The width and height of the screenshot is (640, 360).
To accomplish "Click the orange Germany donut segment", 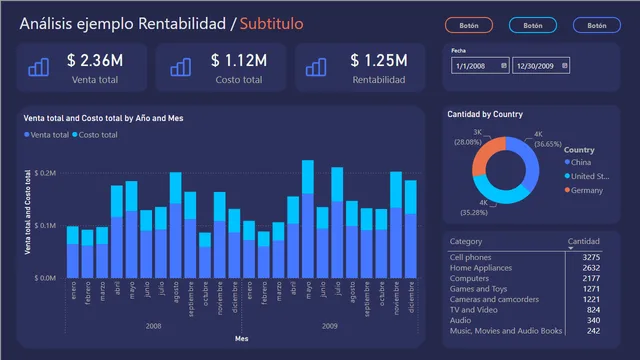I will (x=485, y=153).
